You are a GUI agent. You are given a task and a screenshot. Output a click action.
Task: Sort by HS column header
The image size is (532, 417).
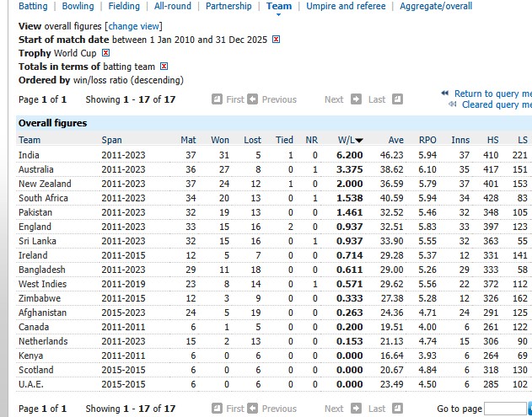(492, 140)
